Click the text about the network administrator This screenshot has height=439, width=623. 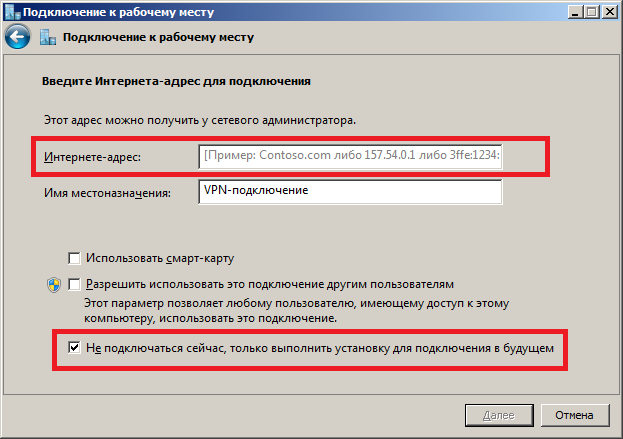point(199,120)
